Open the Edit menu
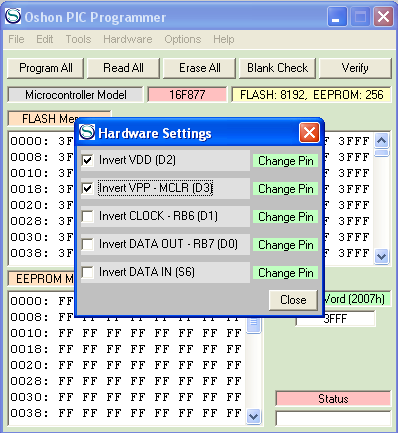The height and width of the screenshot is (433, 398). tap(45, 39)
